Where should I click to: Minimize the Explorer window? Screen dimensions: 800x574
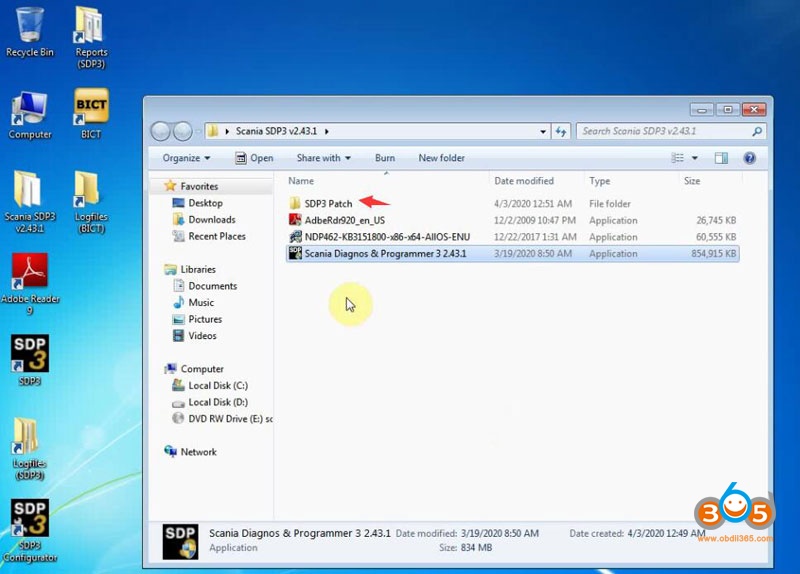(x=702, y=109)
